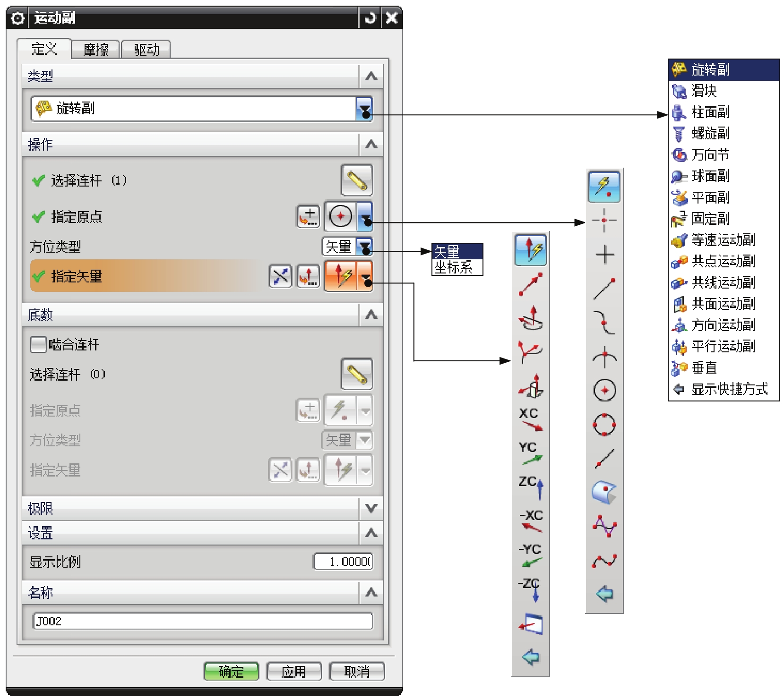
Task: Open the 指定矢量 vector type dropdown arrow
Action: pos(365,276)
